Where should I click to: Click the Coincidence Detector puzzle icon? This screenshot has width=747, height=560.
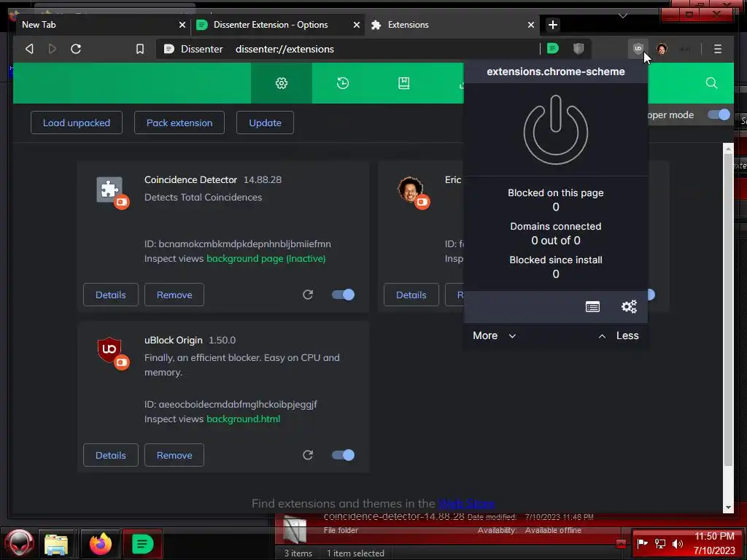[109, 190]
